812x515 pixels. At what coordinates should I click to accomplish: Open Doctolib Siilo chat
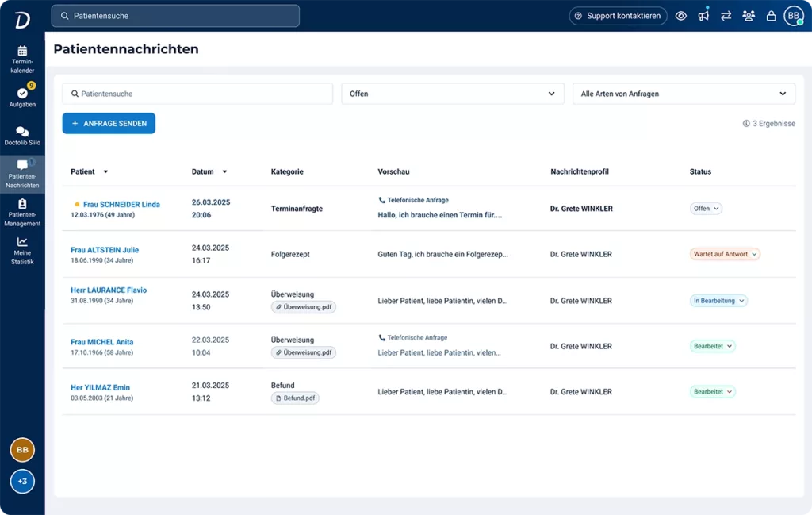tap(22, 136)
